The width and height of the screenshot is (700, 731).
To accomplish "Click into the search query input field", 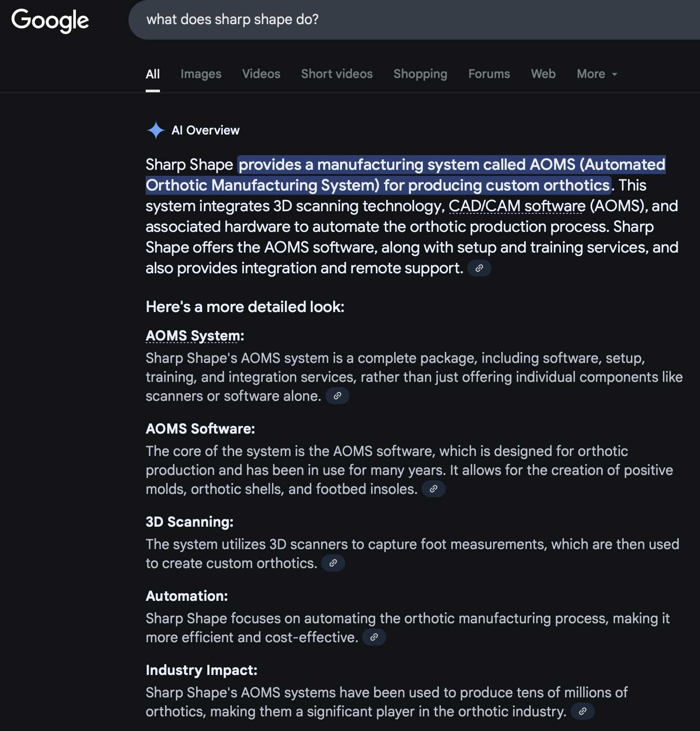I will pos(414,20).
